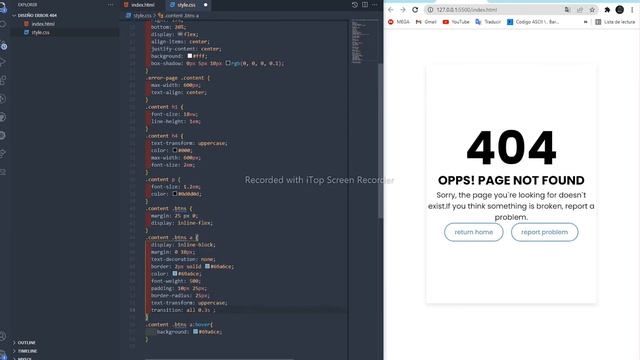Viewport: 640px width, 360px height.
Task: Open the editor timeline history icon
Action: pyautogui.click(x=355, y=5)
